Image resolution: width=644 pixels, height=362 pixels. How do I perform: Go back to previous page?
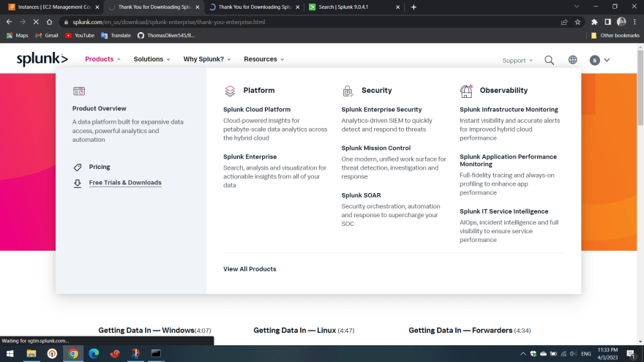coord(9,22)
